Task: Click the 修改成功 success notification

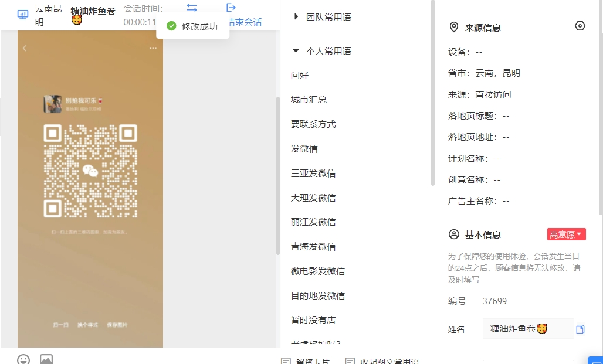Action: 193,26
